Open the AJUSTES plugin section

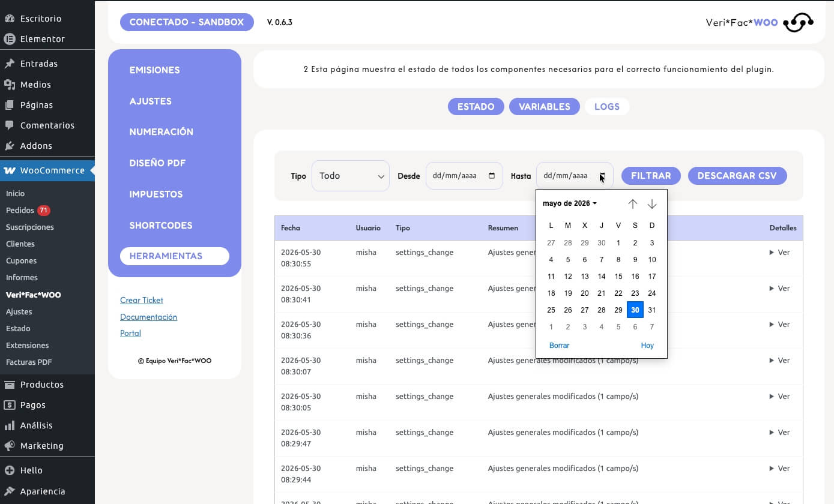pyautogui.click(x=151, y=101)
